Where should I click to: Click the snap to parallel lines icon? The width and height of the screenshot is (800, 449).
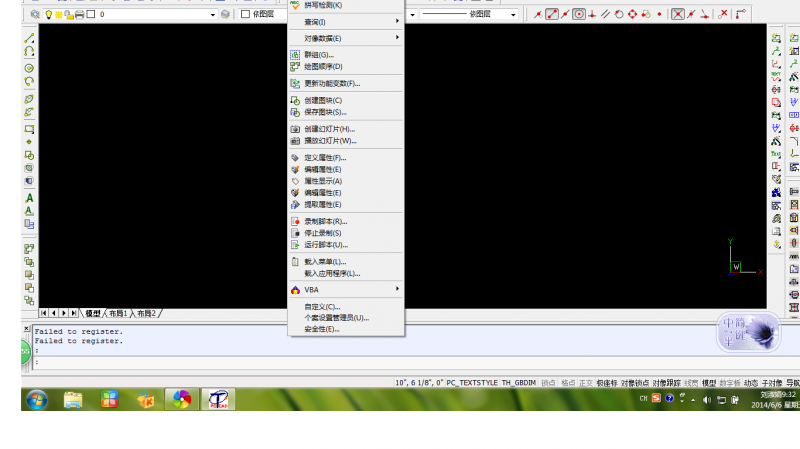(x=605, y=14)
